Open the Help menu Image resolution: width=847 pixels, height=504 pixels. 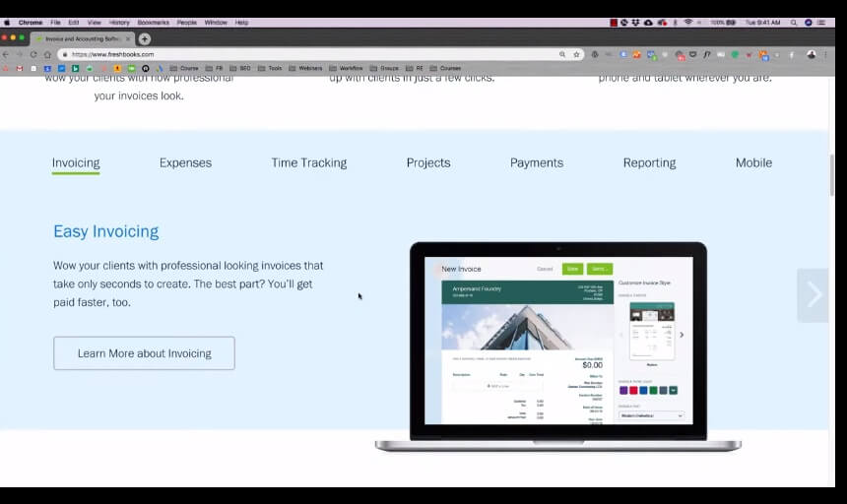point(241,23)
